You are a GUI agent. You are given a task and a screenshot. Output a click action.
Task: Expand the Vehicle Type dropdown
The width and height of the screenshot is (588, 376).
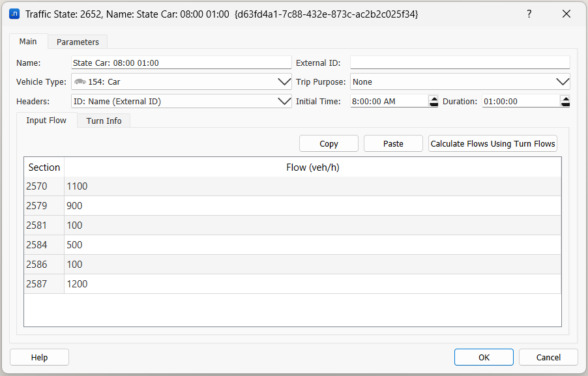click(284, 82)
